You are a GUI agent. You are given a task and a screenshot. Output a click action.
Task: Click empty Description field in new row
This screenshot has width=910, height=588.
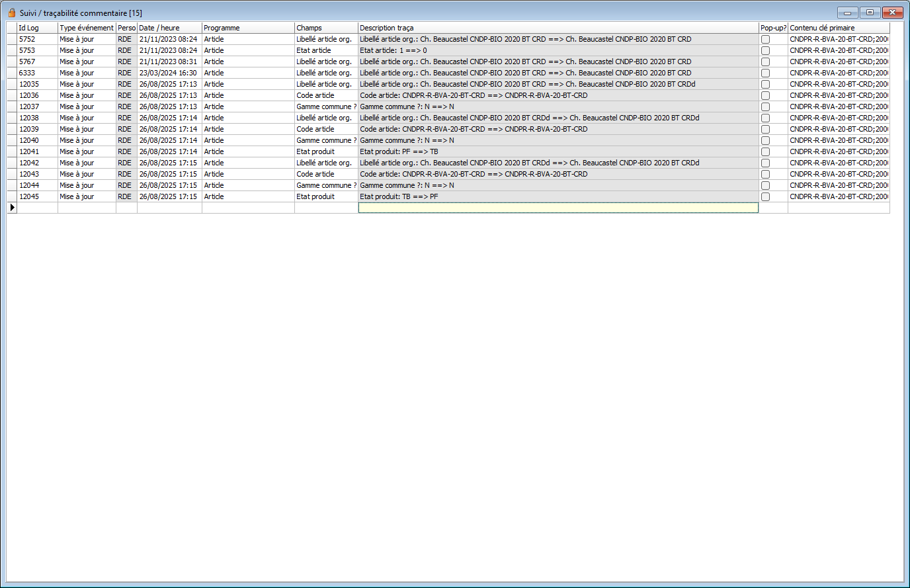[558, 208]
